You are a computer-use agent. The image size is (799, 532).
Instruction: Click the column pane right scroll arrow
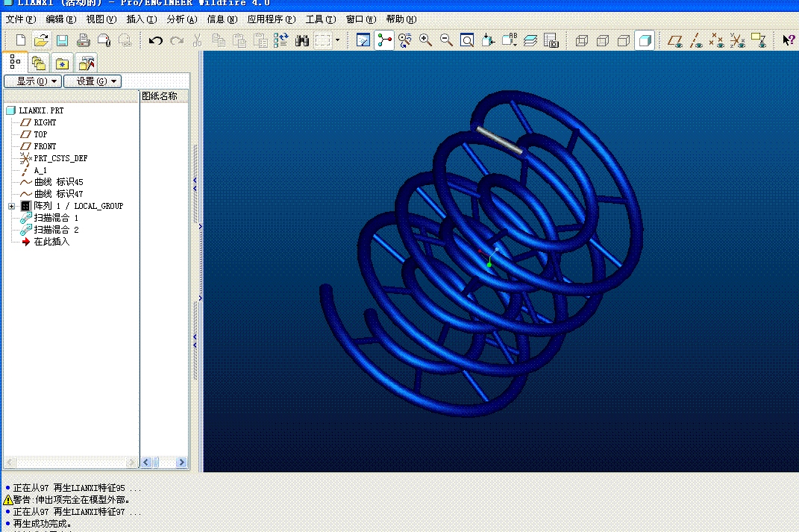(x=181, y=463)
